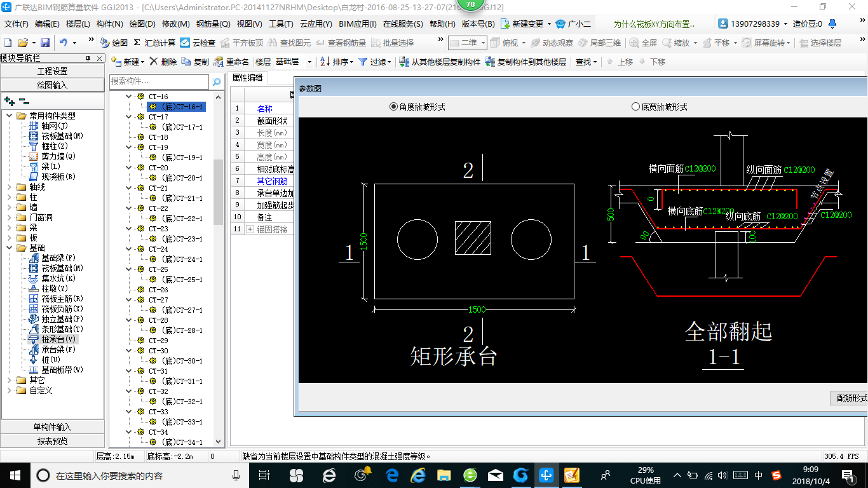The image size is (868, 488).
Task: Click 批量选择 batch select tool
Action: 392,43
